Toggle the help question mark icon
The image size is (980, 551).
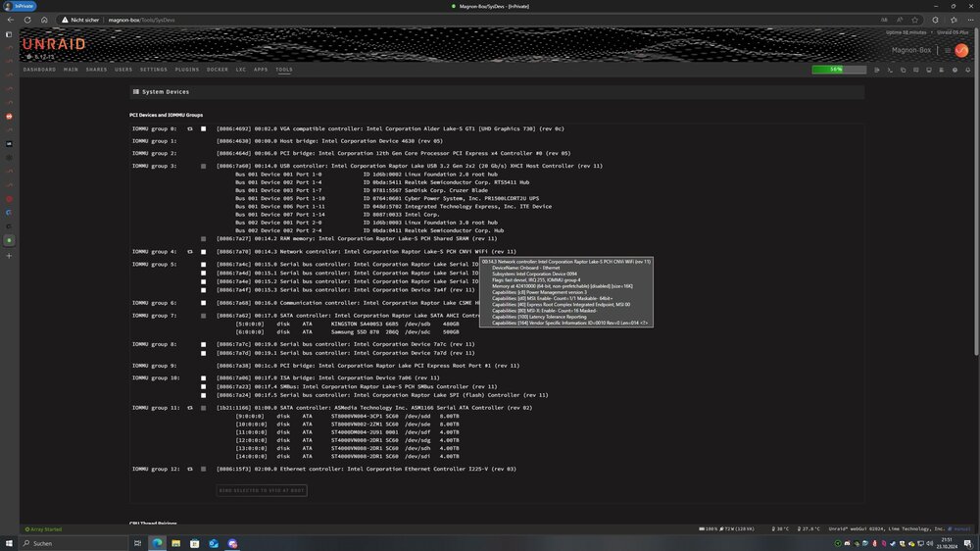pos(955,70)
